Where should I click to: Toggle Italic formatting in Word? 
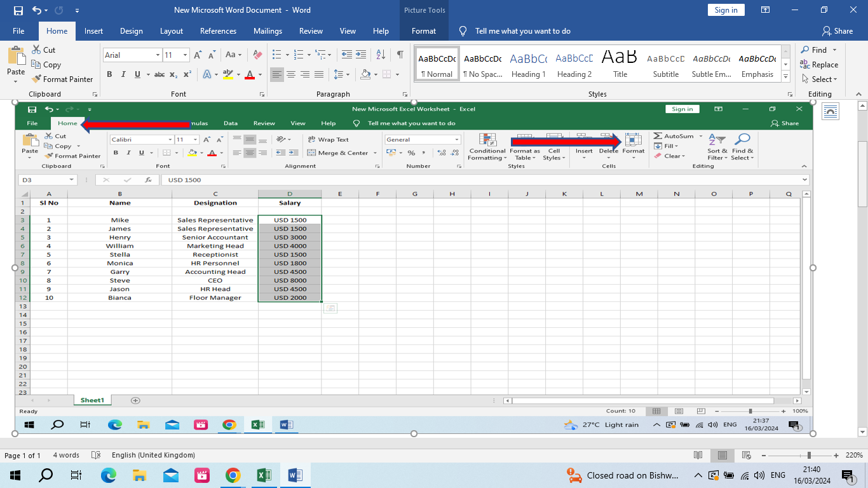[x=123, y=74]
